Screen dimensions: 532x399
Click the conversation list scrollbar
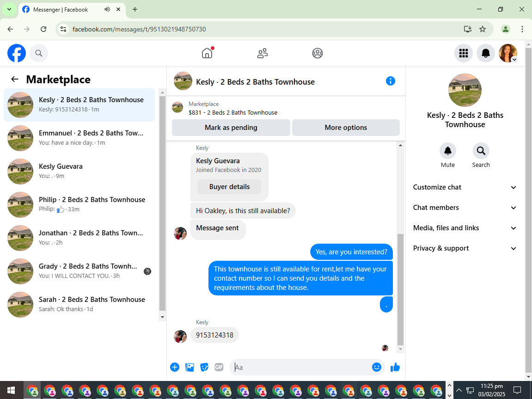pyautogui.click(x=162, y=203)
